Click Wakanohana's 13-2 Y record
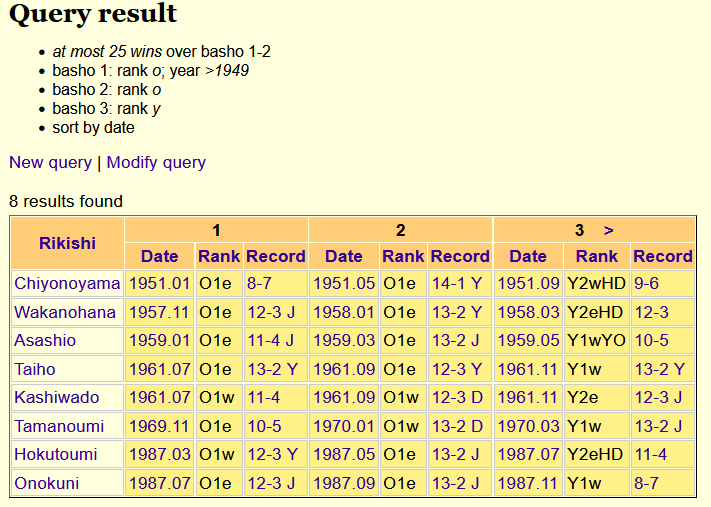Image resolution: width=711 pixels, height=507 pixels. click(x=457, y=312)
